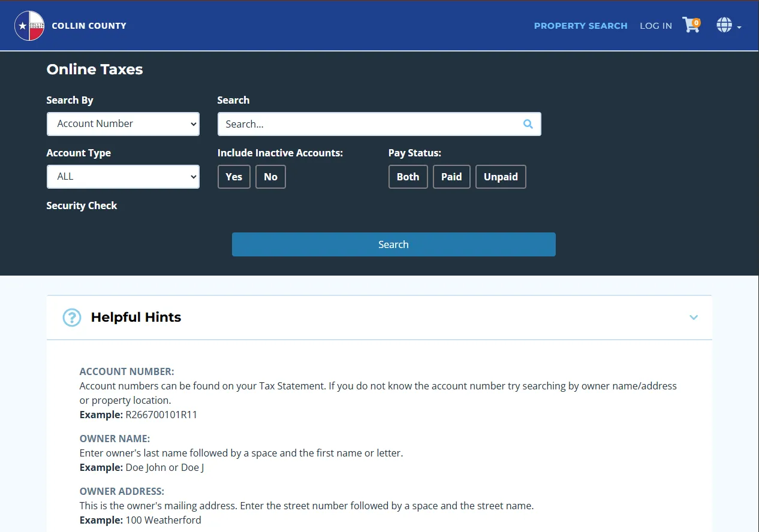
Task: Click the Collin County logo icon
Action: pos(29,26)
